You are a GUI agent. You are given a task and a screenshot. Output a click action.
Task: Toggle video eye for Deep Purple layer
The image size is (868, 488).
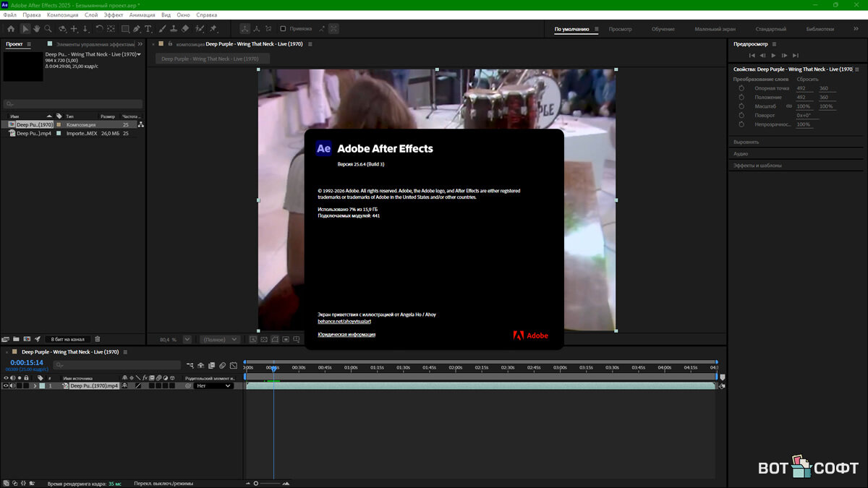[x=6, y=386]
